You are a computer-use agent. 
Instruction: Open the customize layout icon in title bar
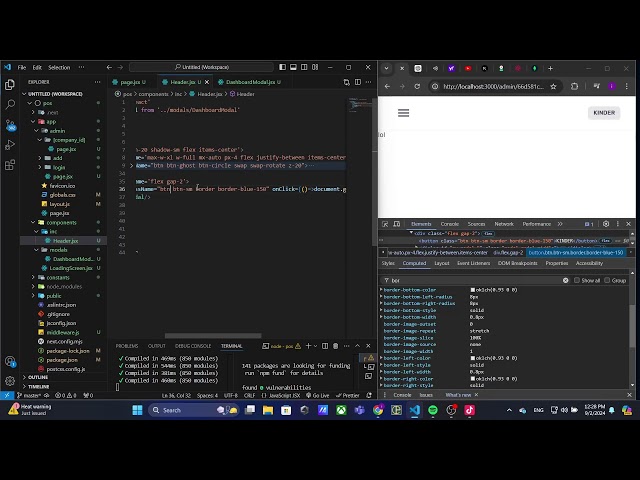pos(315,67)
